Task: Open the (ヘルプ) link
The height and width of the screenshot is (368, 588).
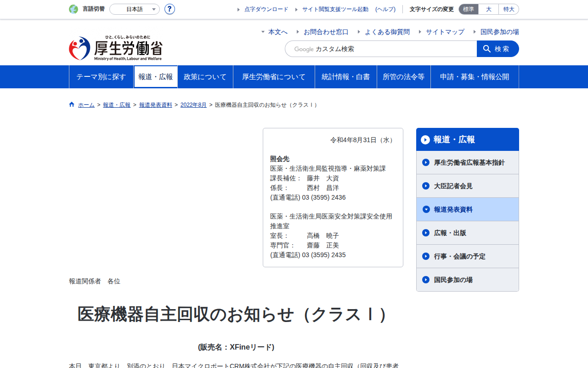Action: pos(385,9)
